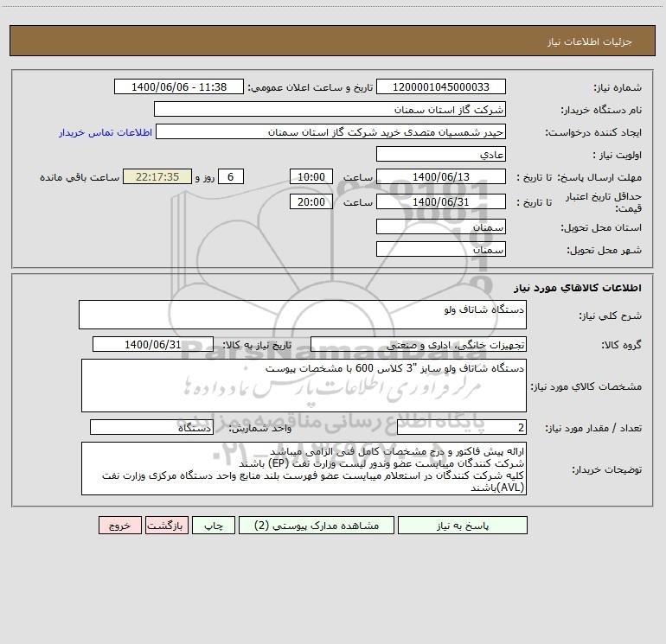
Task: Click response deadline date 1400/06/13
Action: pyautogui.click(x=441, y=177)
